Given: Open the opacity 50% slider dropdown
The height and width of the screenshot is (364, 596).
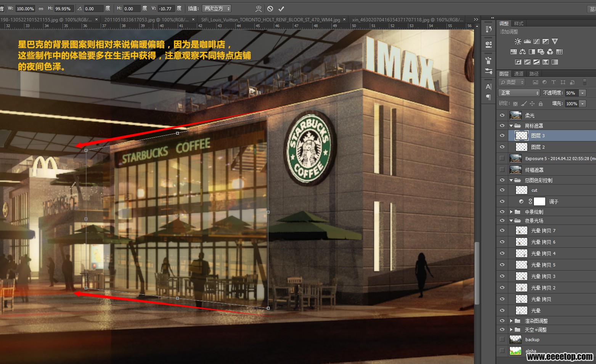Looking at the screenshot, I should coord(582,93).
